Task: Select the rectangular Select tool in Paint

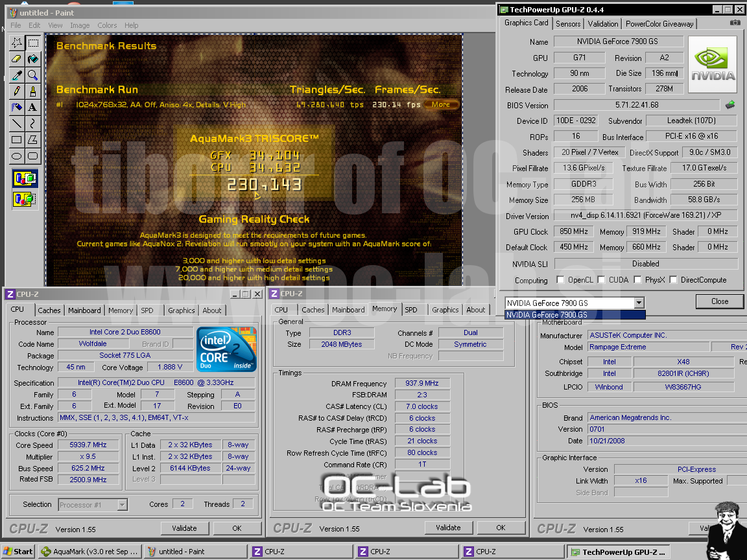Action: tap(33, 43)
